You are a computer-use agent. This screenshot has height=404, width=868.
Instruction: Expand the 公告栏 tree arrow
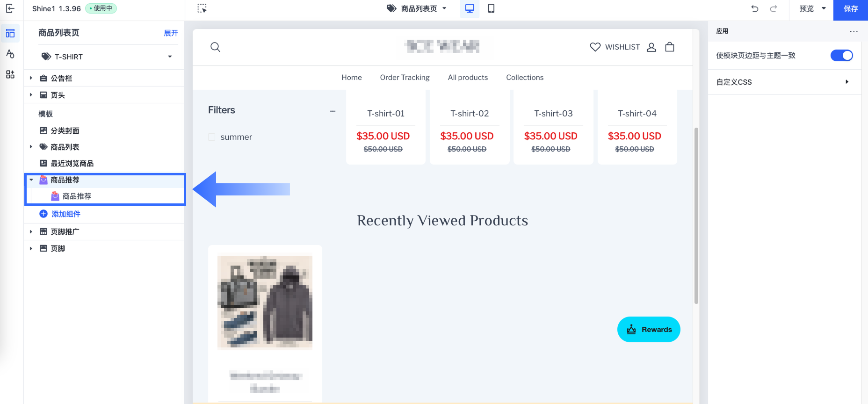click(x=31, y=78)
